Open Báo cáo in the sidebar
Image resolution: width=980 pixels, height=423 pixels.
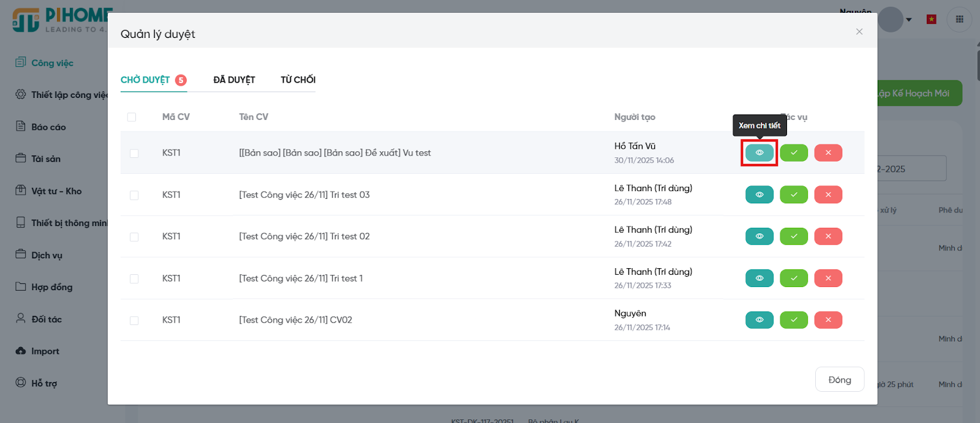[x=48, y=127]
